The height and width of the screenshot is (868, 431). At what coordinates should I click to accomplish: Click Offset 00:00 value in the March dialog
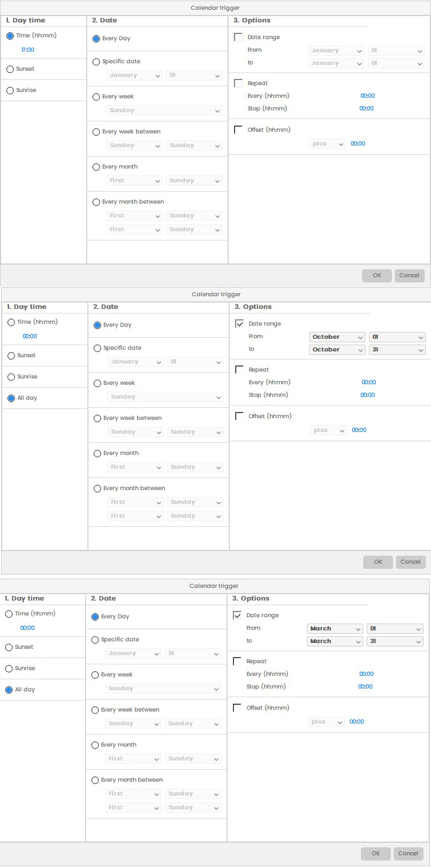(357, 722)
